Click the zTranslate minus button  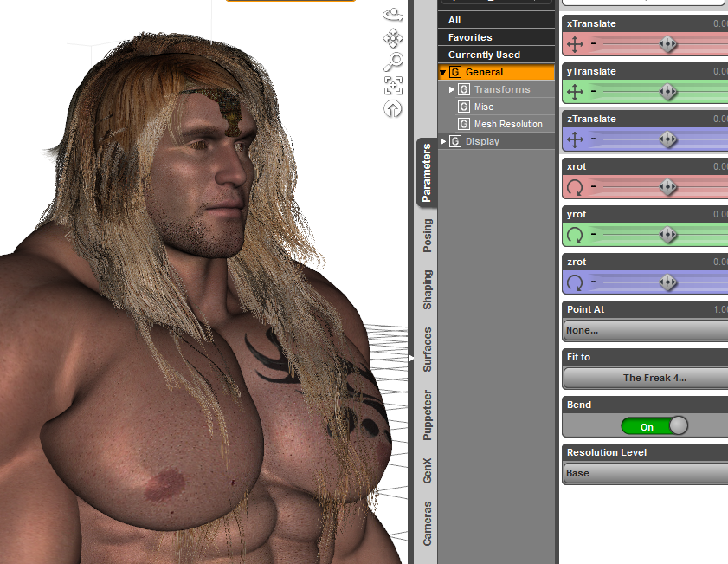point(593,139)
